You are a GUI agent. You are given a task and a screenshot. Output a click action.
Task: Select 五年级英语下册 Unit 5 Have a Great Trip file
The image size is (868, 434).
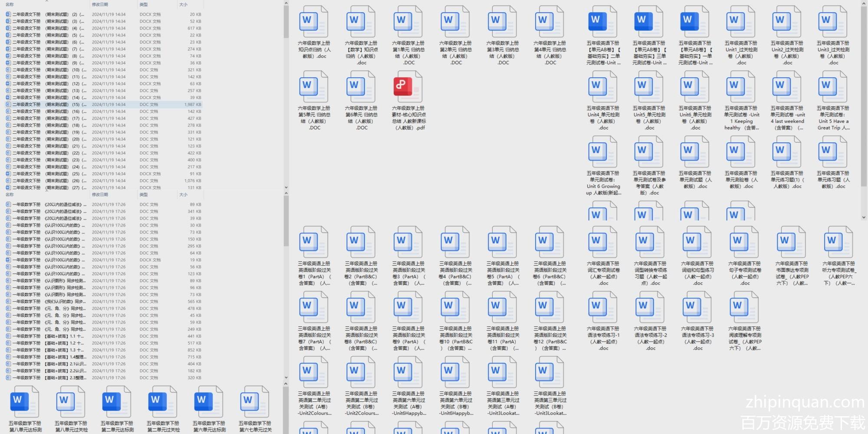tap(832, 87)
